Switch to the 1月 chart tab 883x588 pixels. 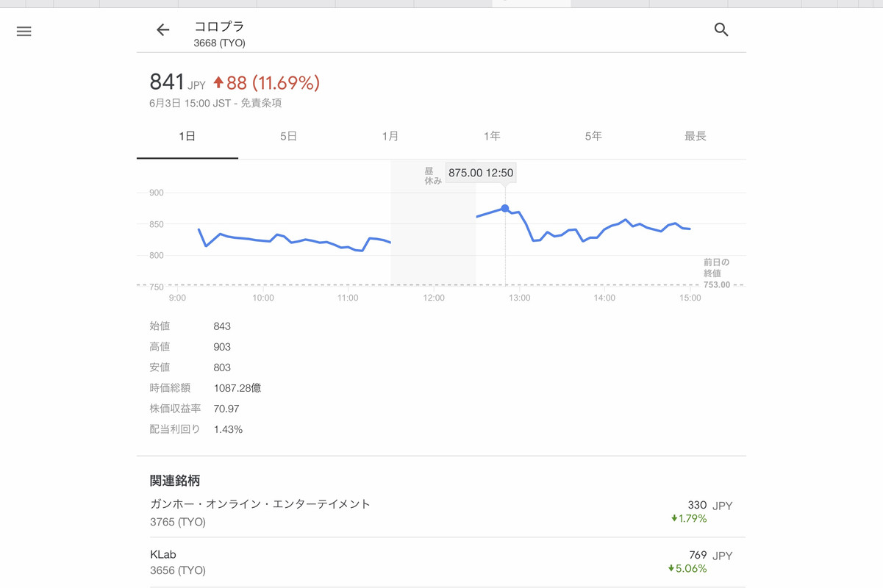[x=390, y=136]
